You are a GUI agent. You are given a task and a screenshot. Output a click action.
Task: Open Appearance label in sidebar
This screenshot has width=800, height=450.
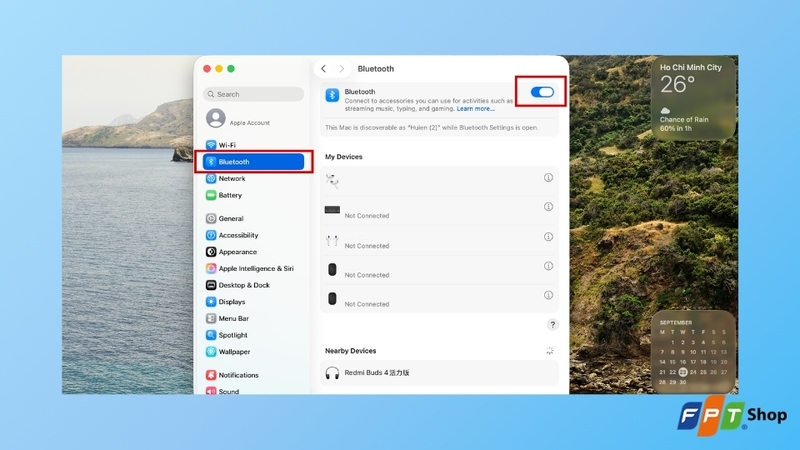tap(238, 252)
